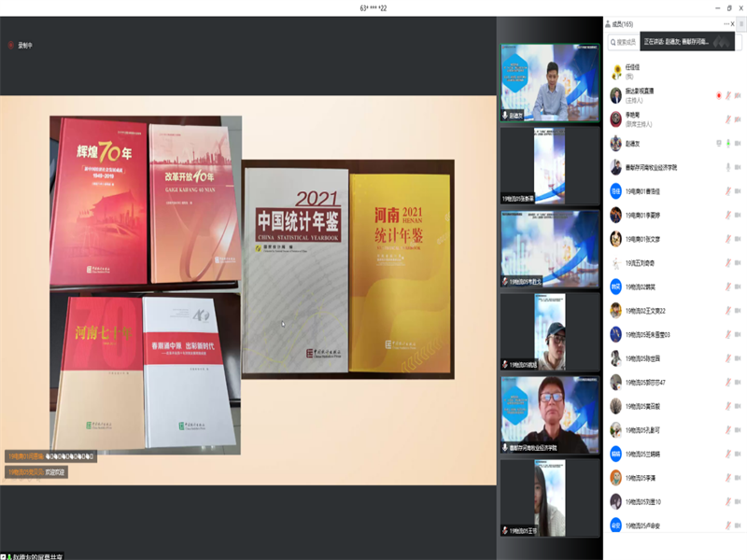Click the recording indicator icon

11,44
